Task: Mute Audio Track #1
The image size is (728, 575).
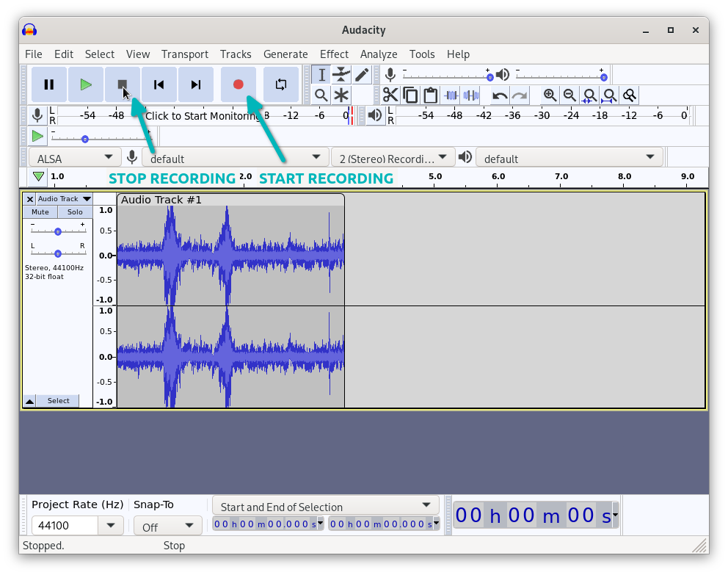Action: tap(40, 211)
